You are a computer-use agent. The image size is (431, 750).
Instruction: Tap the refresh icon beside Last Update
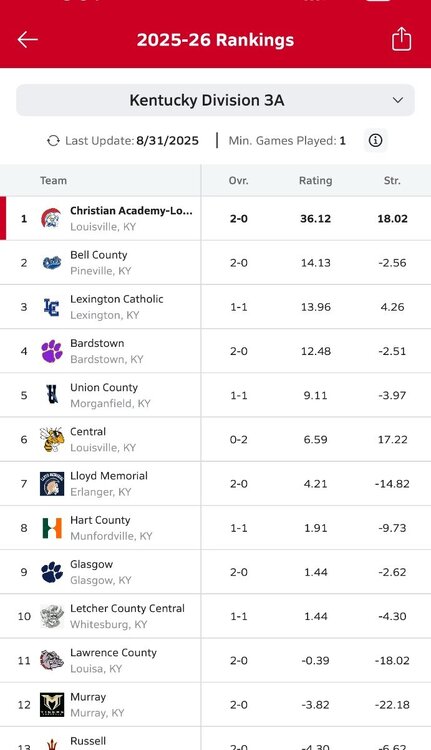tap(53, 141)
